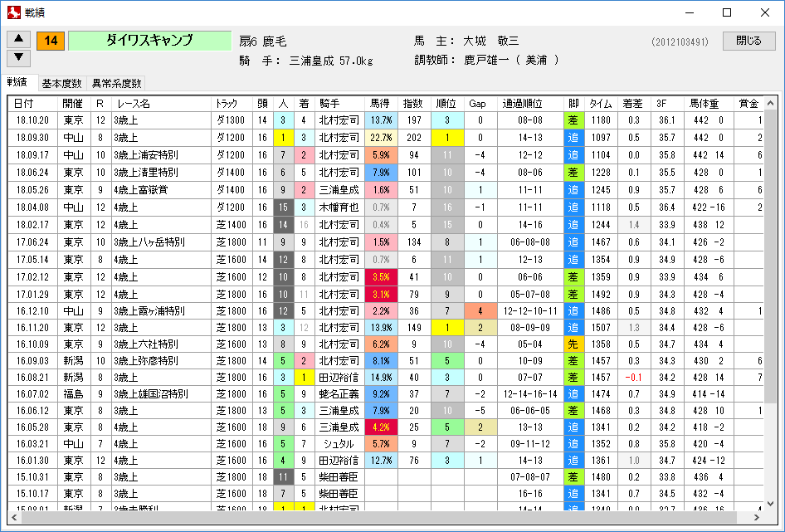The width and height of the screenshot is (785, 532).
Task: Click the 通過順位 column header
Action: (x=529, y=104)
